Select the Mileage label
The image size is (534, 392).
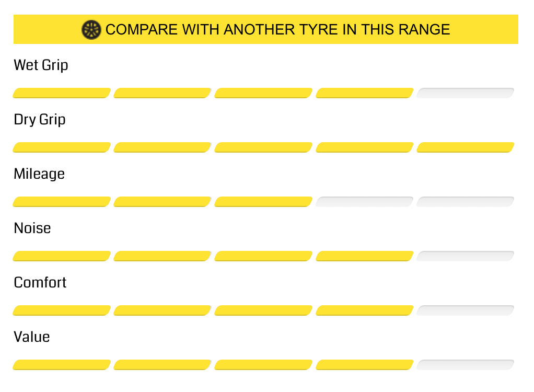(x=39, y=174)
